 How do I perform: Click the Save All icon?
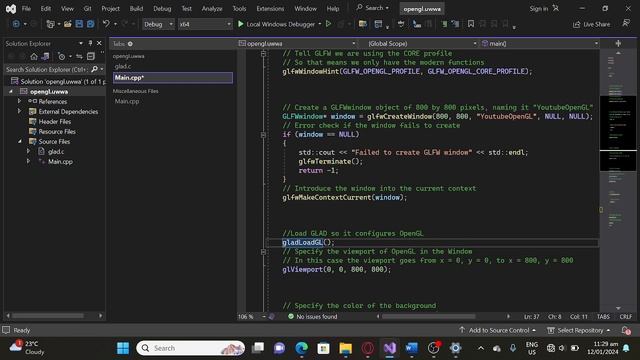90,24
